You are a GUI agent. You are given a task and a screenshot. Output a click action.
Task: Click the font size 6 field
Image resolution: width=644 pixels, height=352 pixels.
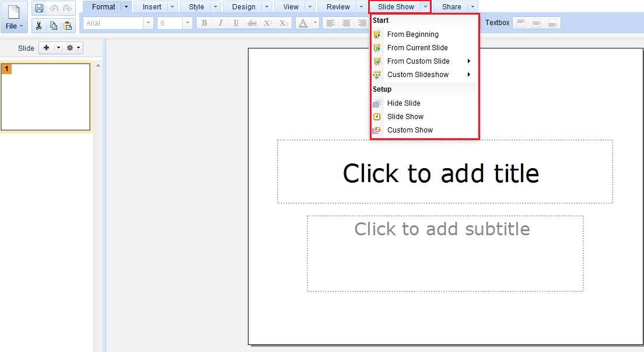click(170, 23)
